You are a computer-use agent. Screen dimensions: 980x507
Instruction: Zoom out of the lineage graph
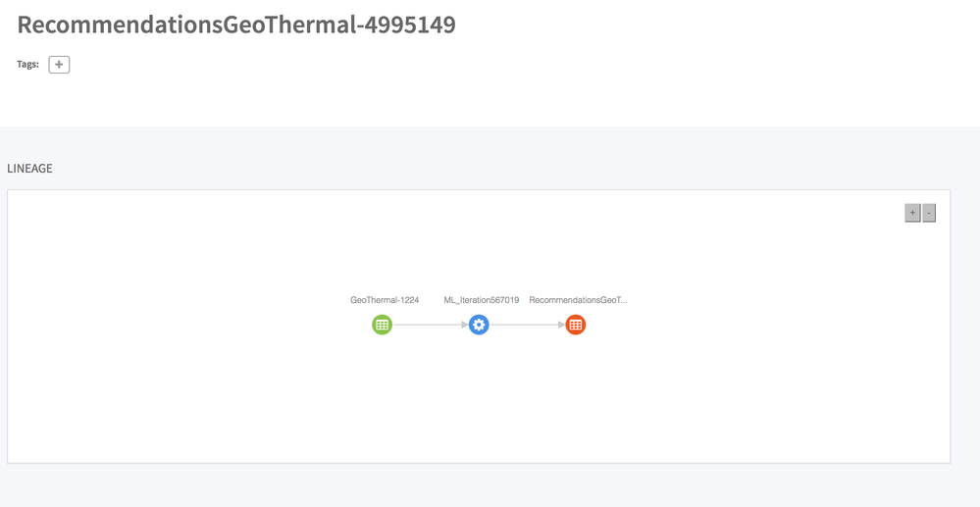tap(929, 213)
